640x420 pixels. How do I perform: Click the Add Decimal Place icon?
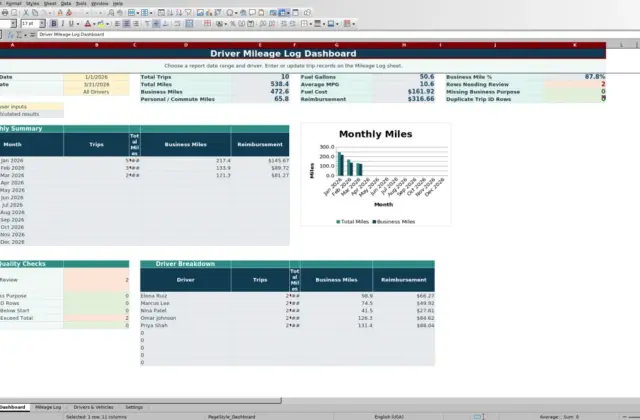[x=262, y=24]
